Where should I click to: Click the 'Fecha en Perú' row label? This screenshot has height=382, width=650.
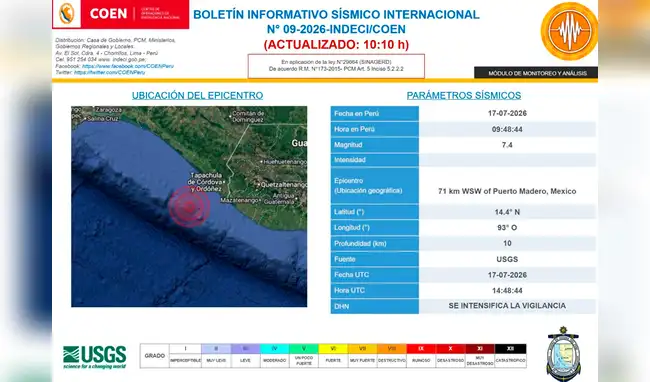[357, 114]
